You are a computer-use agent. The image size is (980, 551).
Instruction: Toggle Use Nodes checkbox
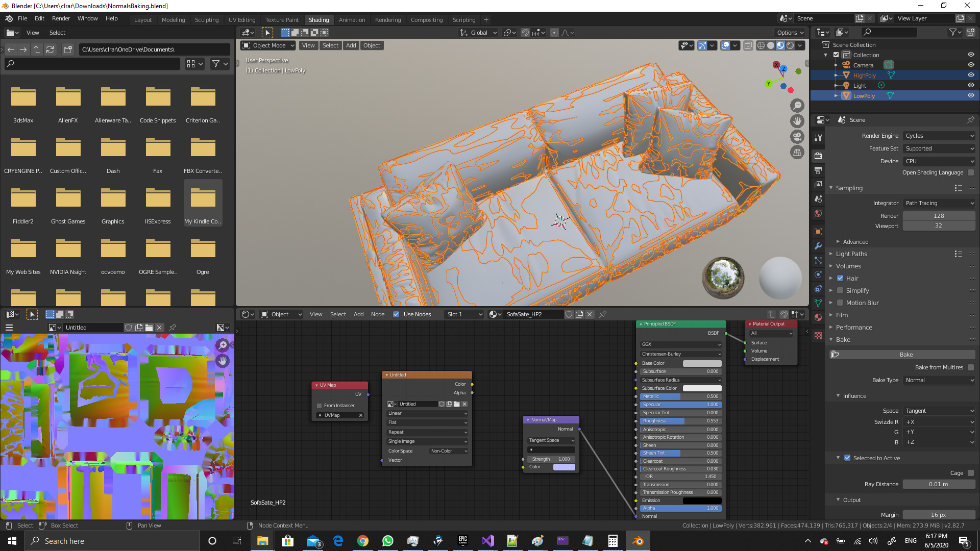click(x=396, y=314)
